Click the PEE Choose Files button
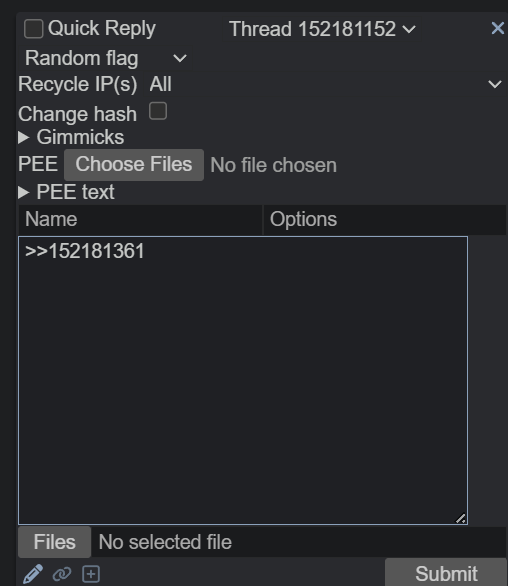This screenshot has height=586, width=508. 134,165
